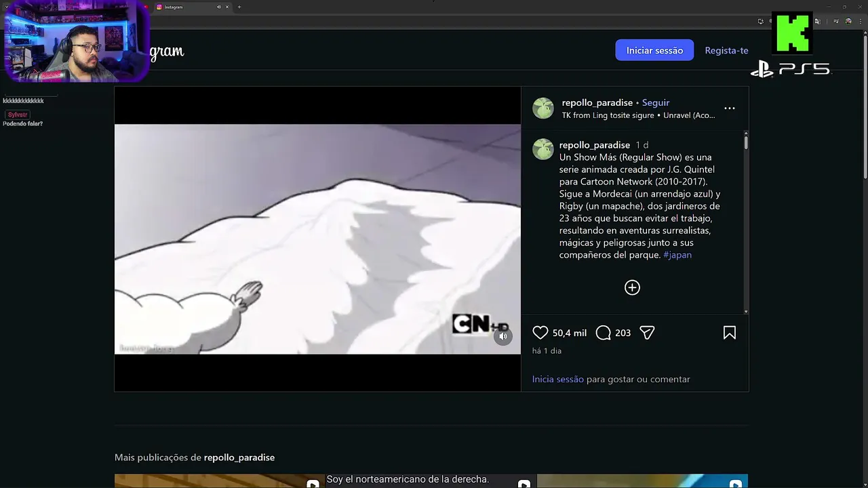Click the 203 comments count
The width and height of the screenshot is (868, 488).
point(623,333)
